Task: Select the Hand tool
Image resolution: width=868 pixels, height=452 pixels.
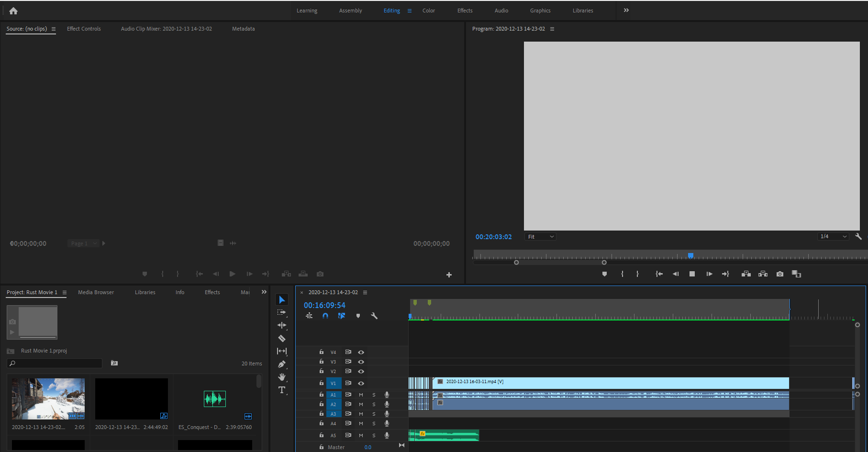Action: [282, 377]
